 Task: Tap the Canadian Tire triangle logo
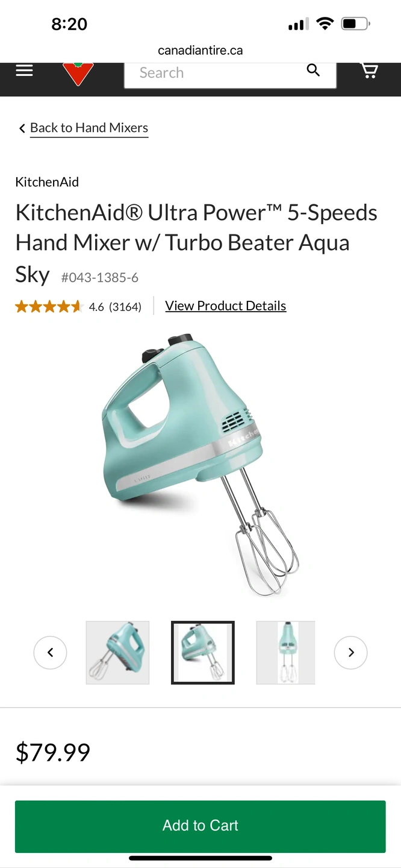(x=78, y=73)
